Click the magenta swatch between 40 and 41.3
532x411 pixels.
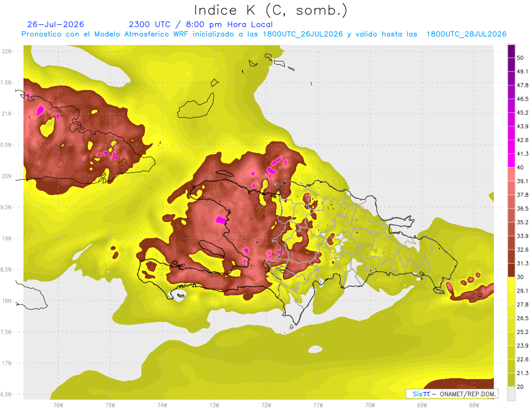[511, 160]
